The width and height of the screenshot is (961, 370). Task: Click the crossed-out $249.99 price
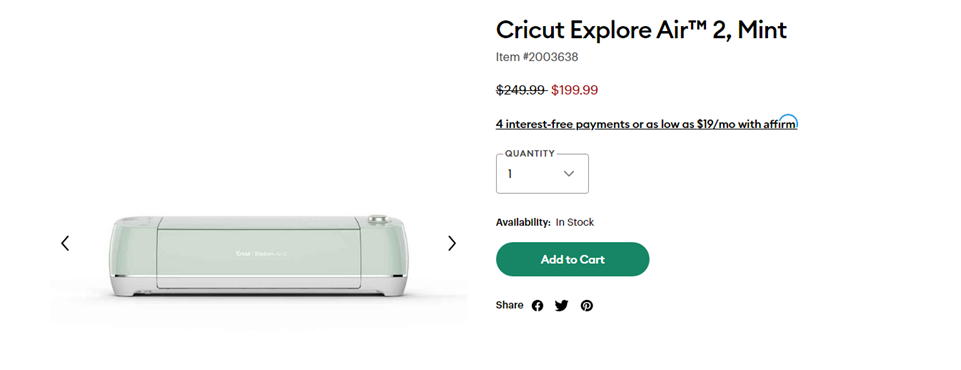[522, 90]
